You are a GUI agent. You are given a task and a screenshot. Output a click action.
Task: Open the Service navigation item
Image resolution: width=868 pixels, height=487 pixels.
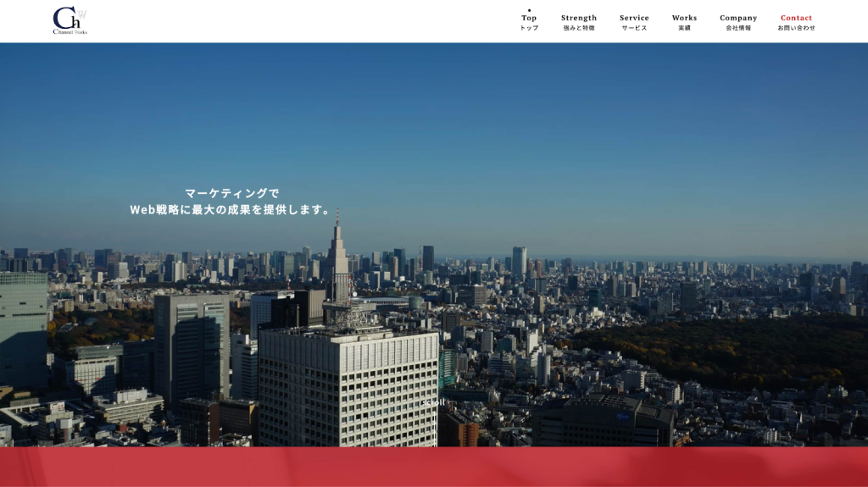point(634,18)
